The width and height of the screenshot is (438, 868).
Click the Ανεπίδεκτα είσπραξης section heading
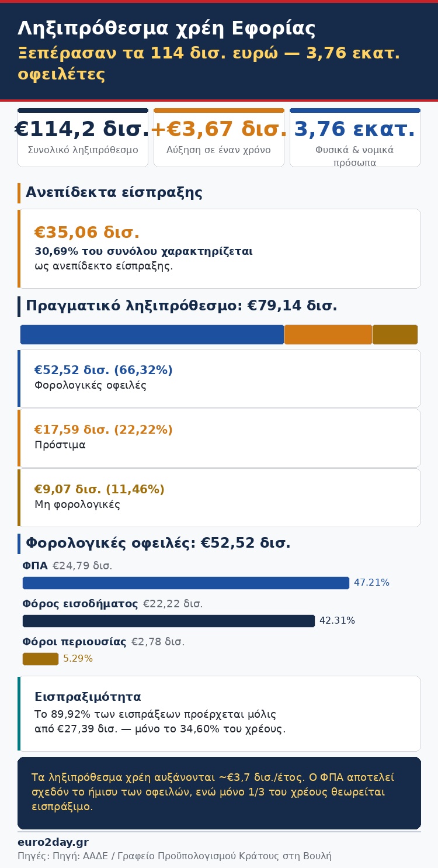pyautogui.click(x=114, y=192)
